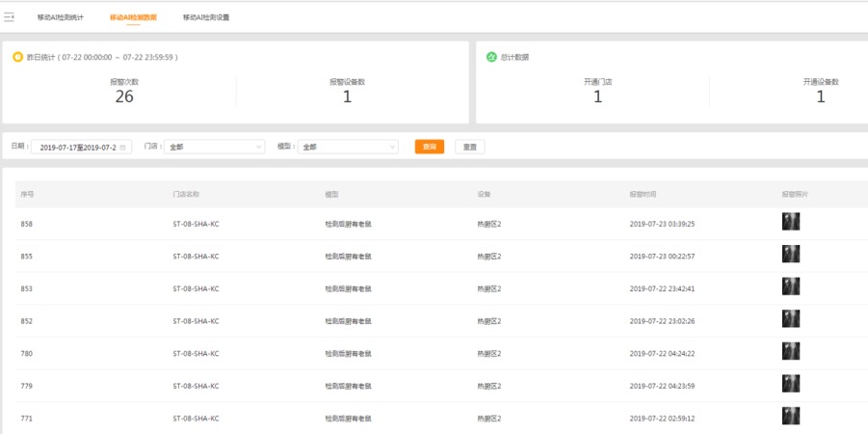The width and height of the screenshot is (868, 434).
Task: Click the 报警时间 column header
Action: coord(643,195)
